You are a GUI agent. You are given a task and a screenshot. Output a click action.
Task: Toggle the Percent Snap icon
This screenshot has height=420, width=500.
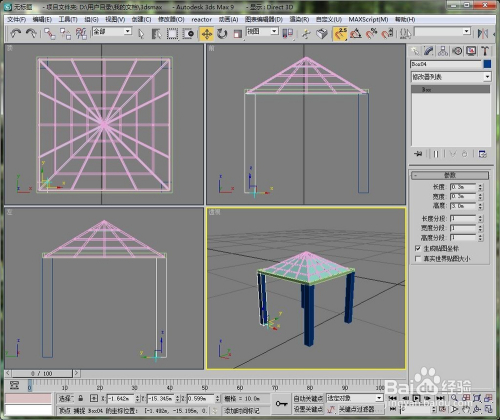[x=371, y=34]
